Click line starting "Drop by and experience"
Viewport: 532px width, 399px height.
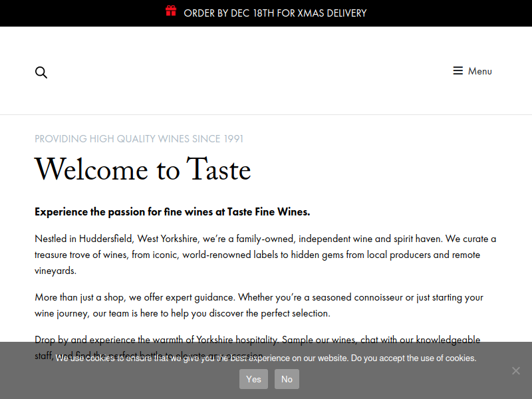click(257, 340)
